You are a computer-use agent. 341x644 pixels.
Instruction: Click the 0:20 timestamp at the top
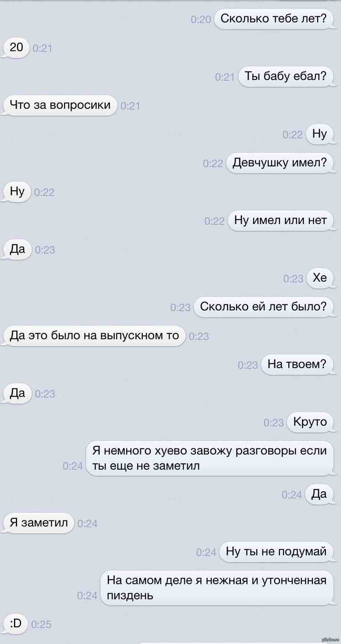[x=201, y=20]
